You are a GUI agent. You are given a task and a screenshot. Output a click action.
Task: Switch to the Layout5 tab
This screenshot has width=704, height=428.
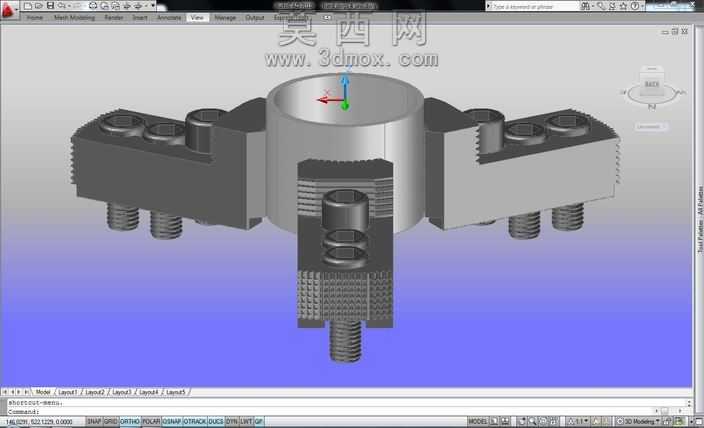[x=176, y=392]
